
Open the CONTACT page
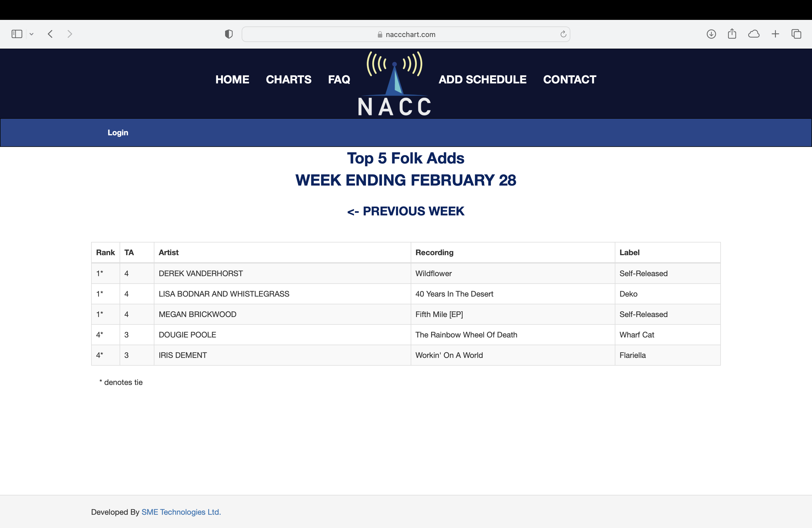(x=570, y=80)
